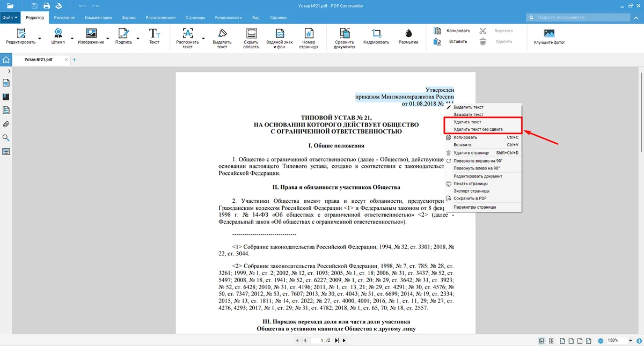The image size is (644, 346).
Task: Redo the action with the redo arrow
Action: click(x=96, y=6)
